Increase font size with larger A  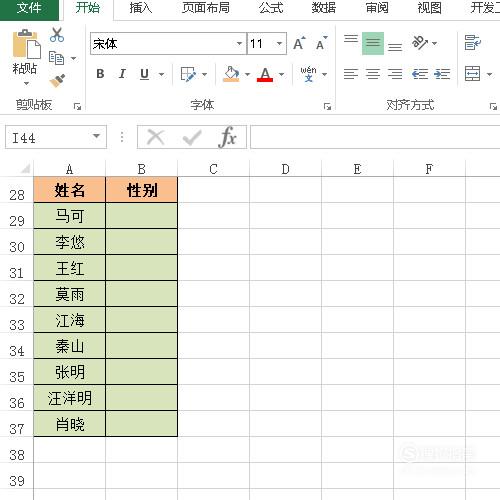coord(299,43)
